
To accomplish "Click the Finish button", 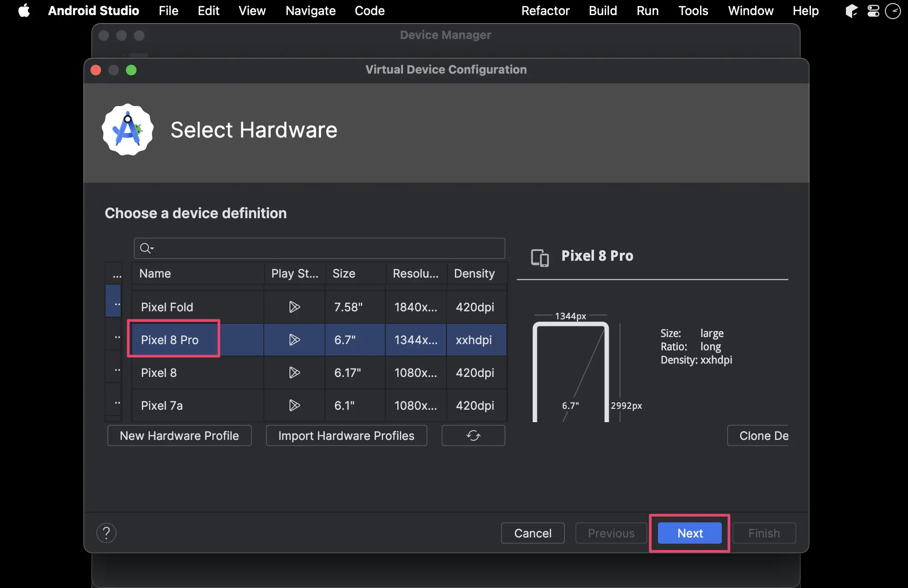I will point(764,533).
